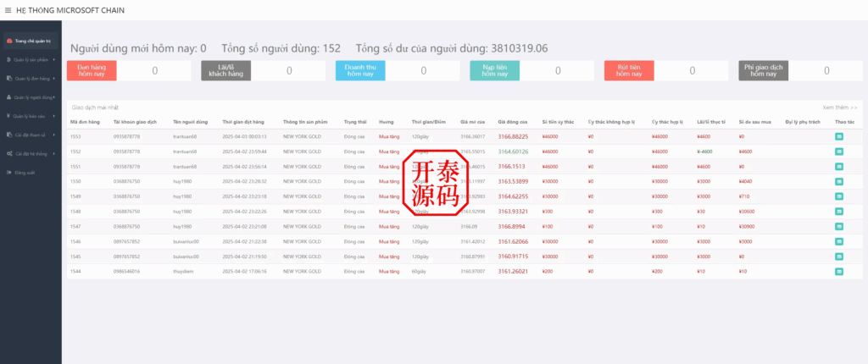The height and width of the screenshot is (364, 868).
Task: Open action icon for order 1547
Action: (x=839, y=226)
